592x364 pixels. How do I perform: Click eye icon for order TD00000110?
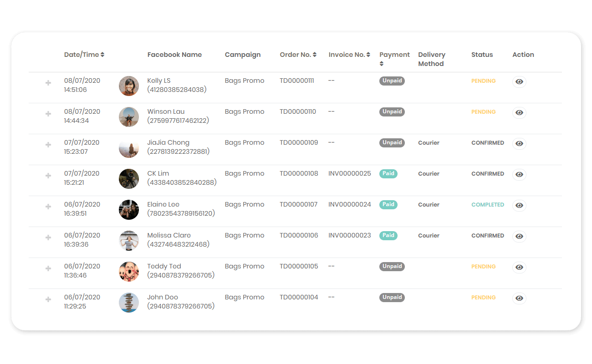519,113
